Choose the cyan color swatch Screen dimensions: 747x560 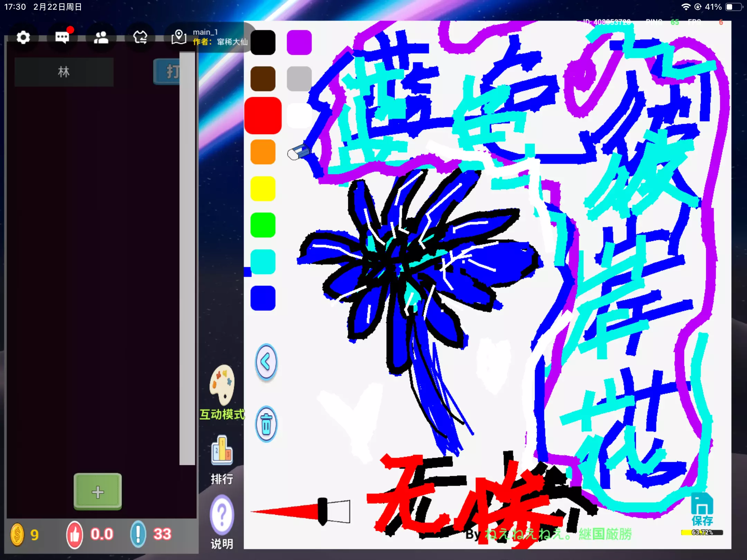pos(263,262)
